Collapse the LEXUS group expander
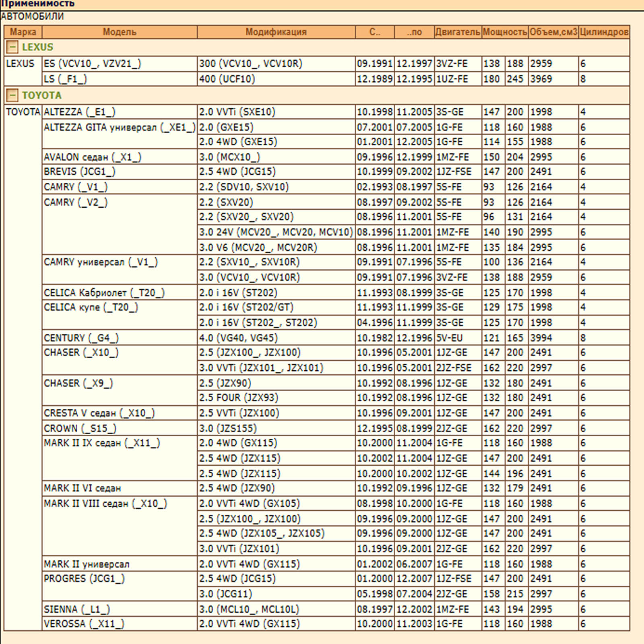This screenshot has height=644, width=644. click(12, 47)
